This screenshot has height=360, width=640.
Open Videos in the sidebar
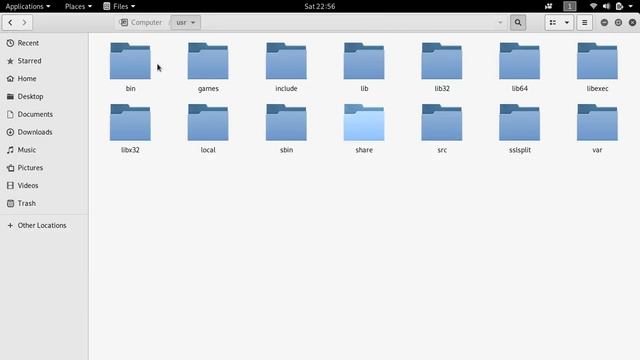(x=44, y=185)
